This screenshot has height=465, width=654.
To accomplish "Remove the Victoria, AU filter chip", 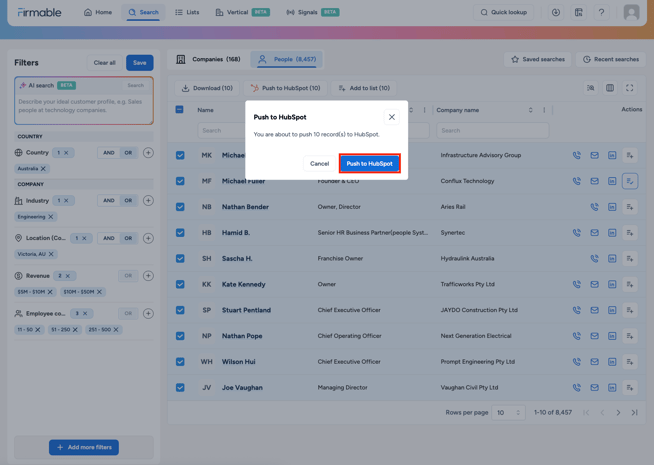I will [x=51, y=254].
